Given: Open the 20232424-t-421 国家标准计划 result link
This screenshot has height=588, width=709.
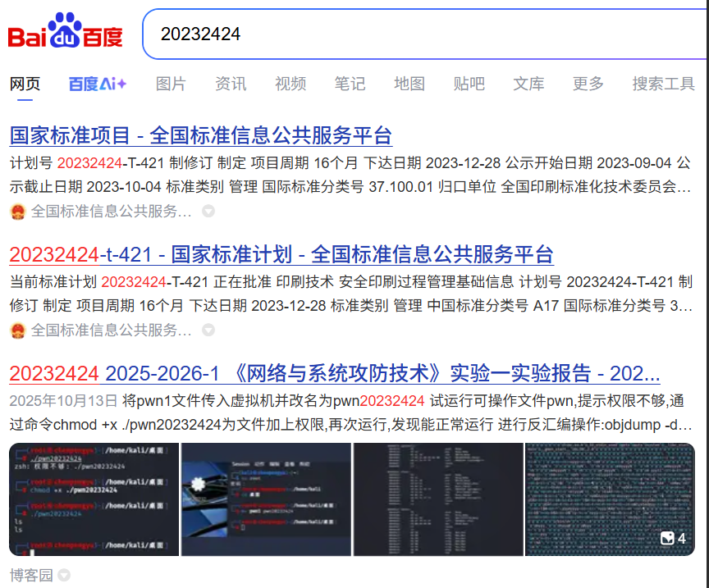Looking at the screenshot, I should click(x=281, y=254).
